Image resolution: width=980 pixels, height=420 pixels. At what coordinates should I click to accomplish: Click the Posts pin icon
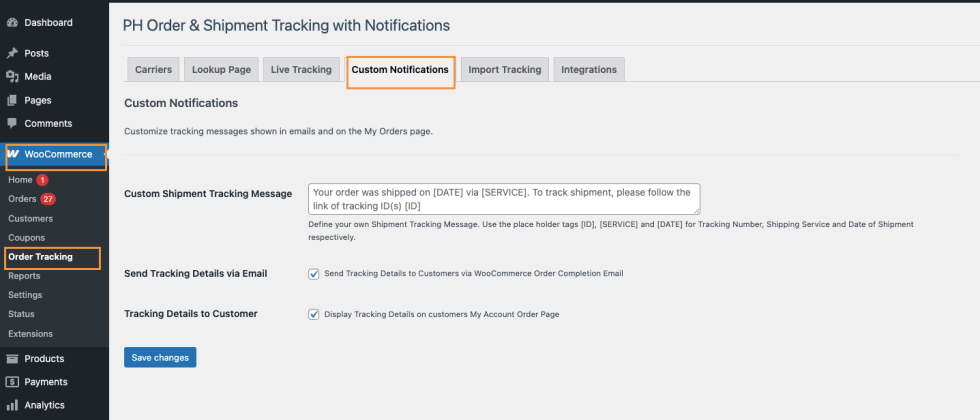pos(12,53)
